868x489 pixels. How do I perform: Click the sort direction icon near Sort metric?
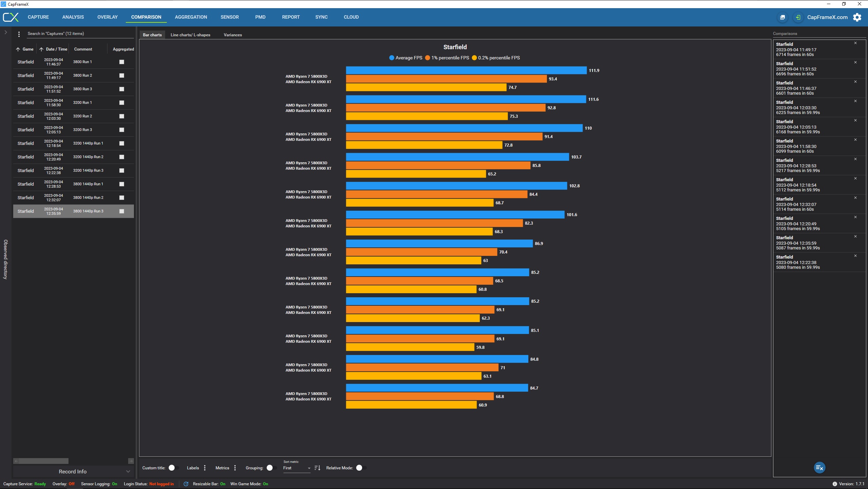click(317, 468)
